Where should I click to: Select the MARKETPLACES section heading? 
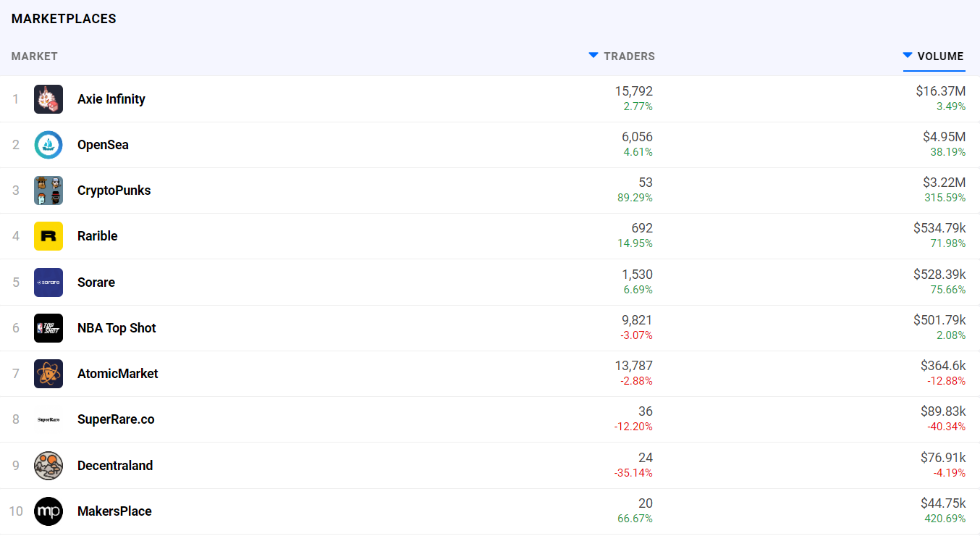pos(64,19)
